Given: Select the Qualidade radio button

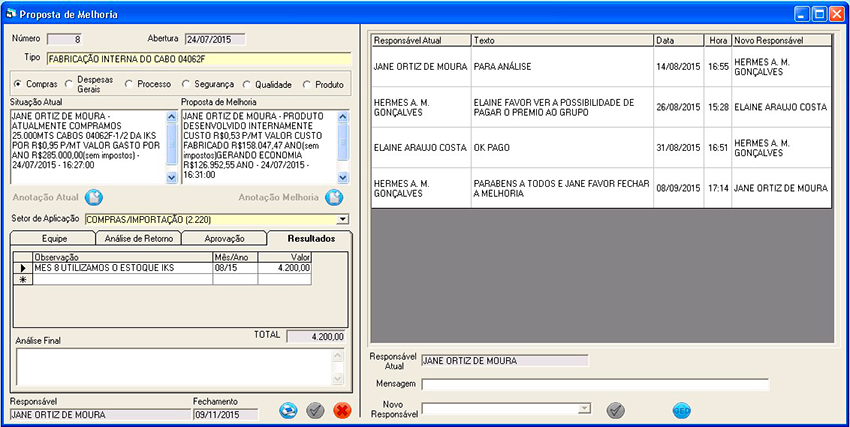Looking at the screenshot, I should 247,85.
